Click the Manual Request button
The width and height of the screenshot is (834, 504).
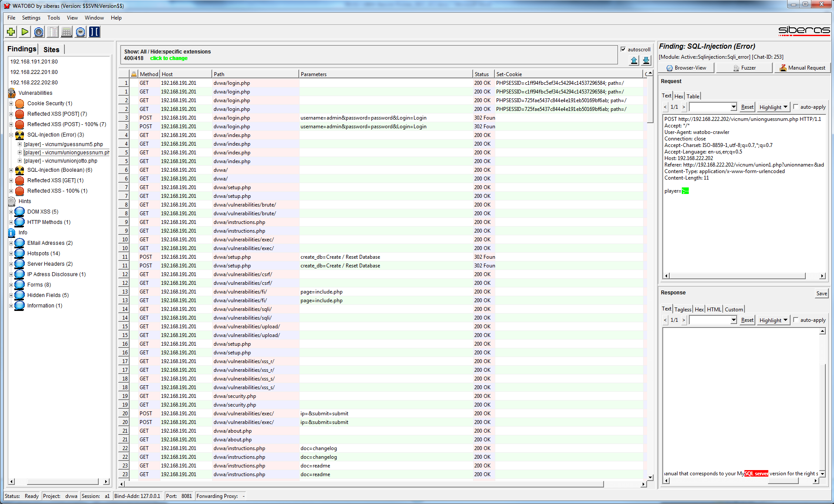[x=802, y=68]
